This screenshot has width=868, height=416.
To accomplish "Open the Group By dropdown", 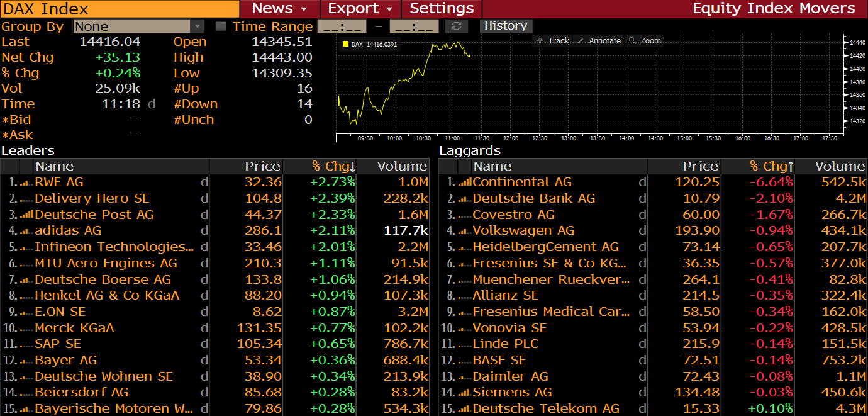I will tap(198, 26).
